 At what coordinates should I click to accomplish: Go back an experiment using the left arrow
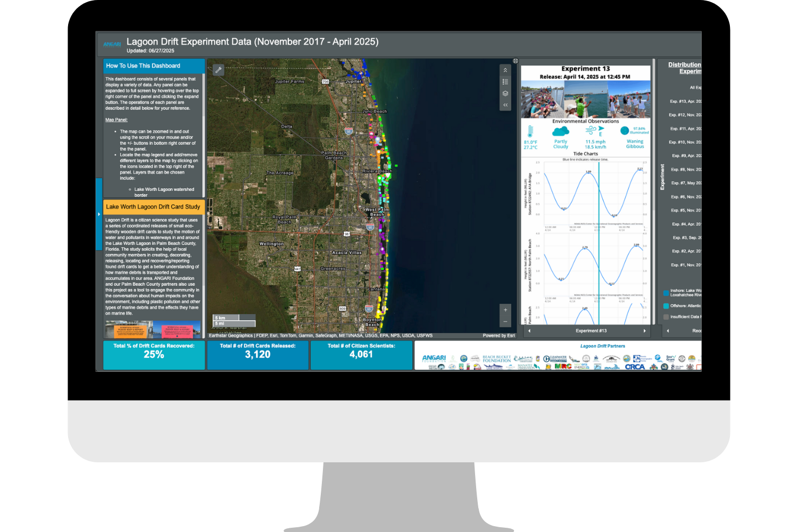pos(529,330)
